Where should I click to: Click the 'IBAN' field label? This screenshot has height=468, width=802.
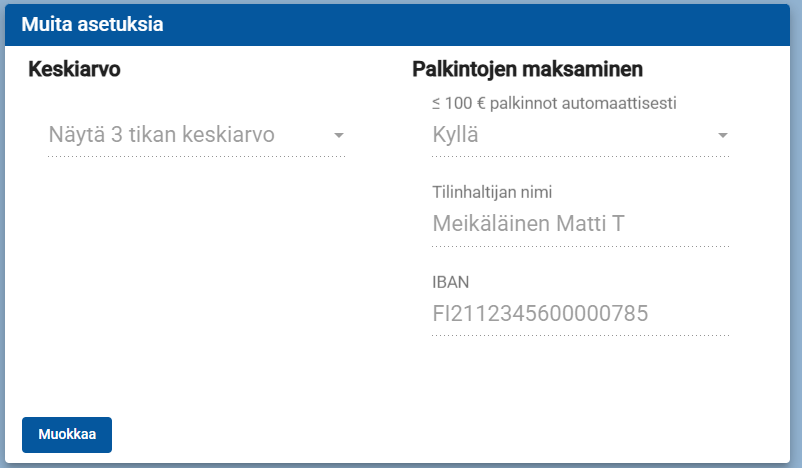pos(450,282)
